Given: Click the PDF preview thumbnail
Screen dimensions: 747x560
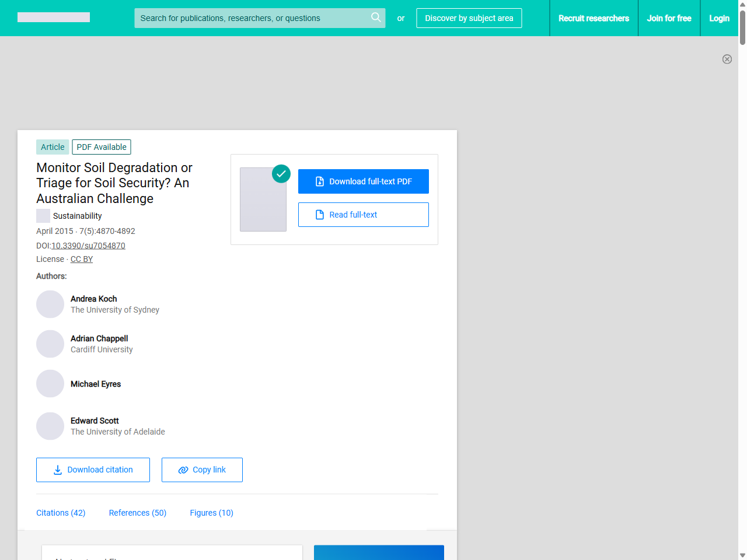Looking at the screenshot, I should pyautogui.click(x=263, y=199).
